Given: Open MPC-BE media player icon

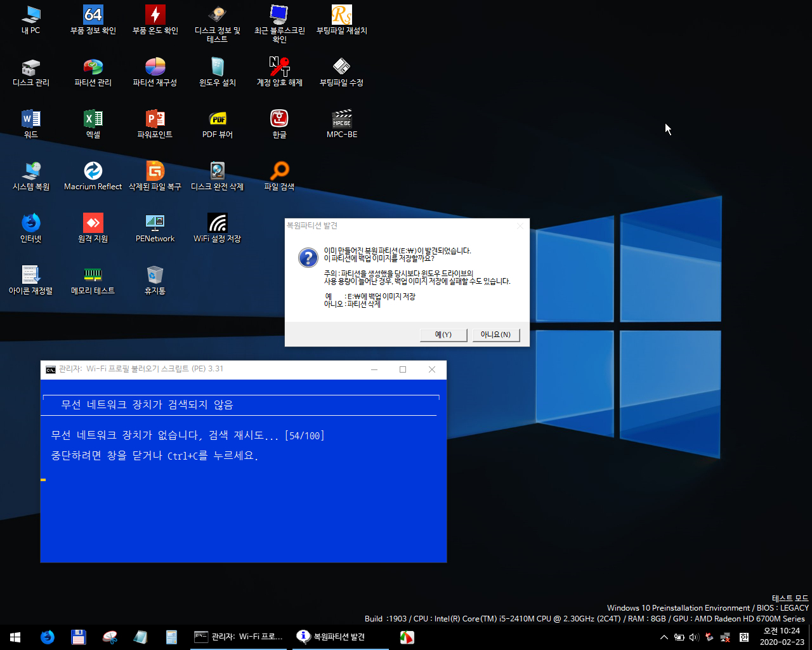Looking at the screenshot, I should pyautogui.click(x=342, y=124).
